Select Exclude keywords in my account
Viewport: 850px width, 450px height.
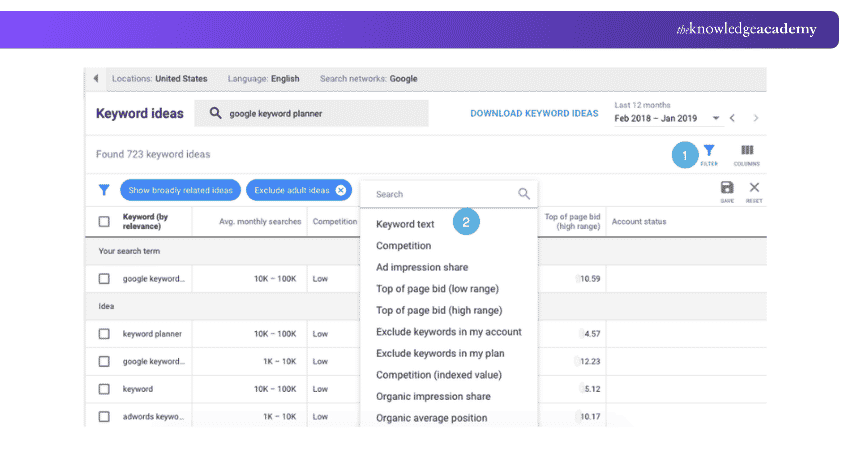tap(448, 332)
